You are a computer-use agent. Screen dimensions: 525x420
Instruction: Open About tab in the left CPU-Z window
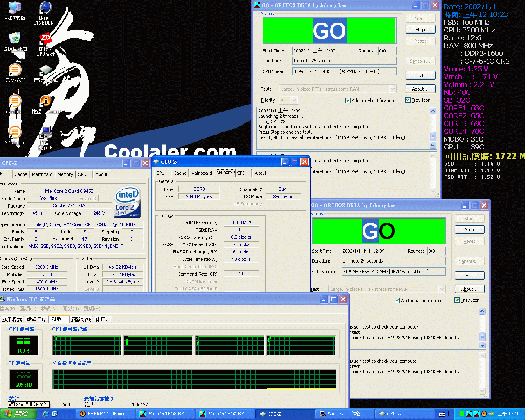pyautogui.click(x=101, y=174)
